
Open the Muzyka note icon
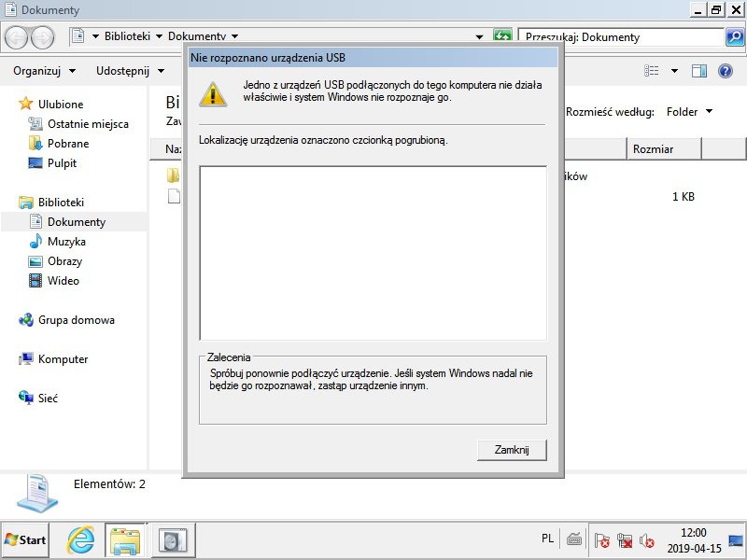click(35, 242)
